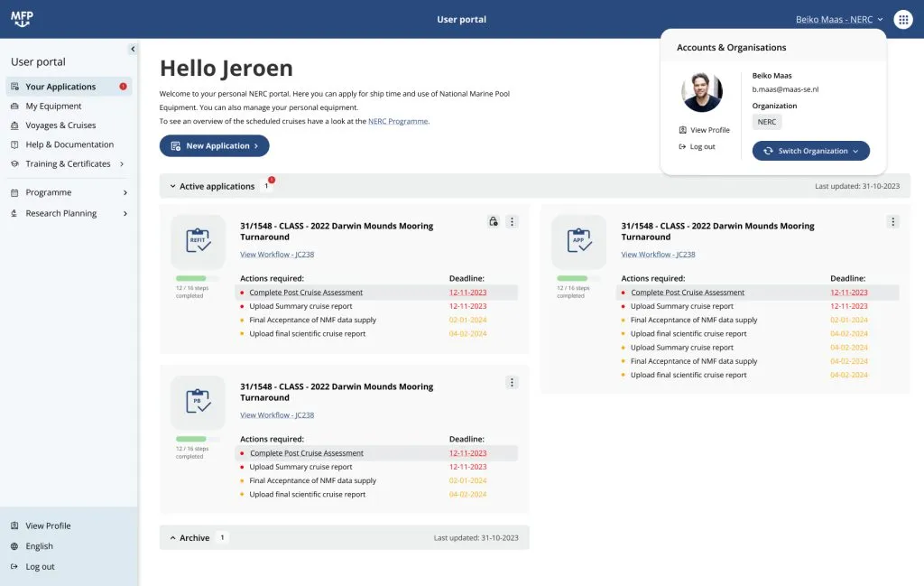Select Help & Documentation in sidebar

(69, 144)
